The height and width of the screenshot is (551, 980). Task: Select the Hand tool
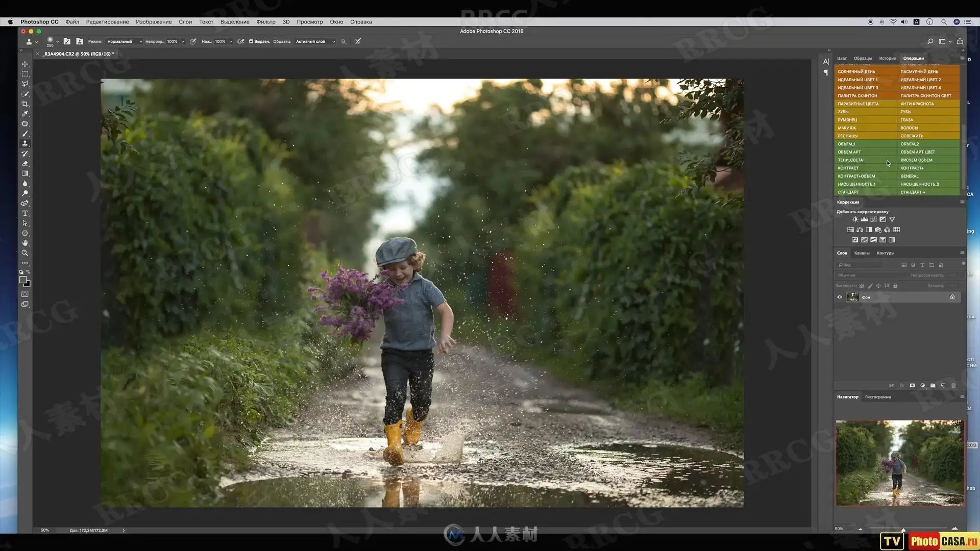click(x=24, y=243)
